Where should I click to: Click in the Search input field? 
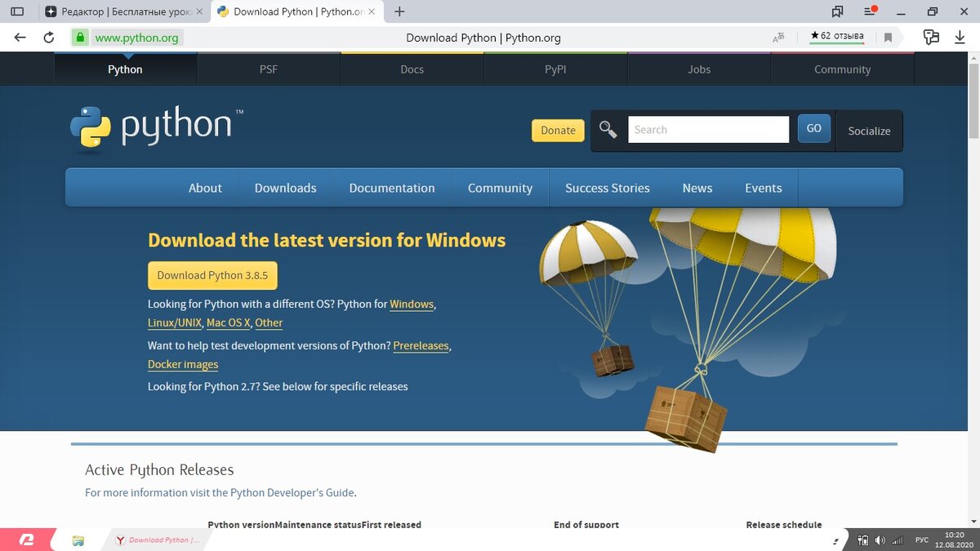708,130
